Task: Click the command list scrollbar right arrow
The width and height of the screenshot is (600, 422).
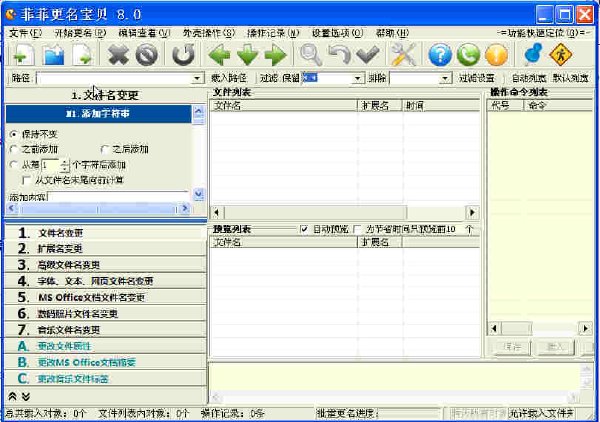Action: pyautogui.click(x=585, y=328)
